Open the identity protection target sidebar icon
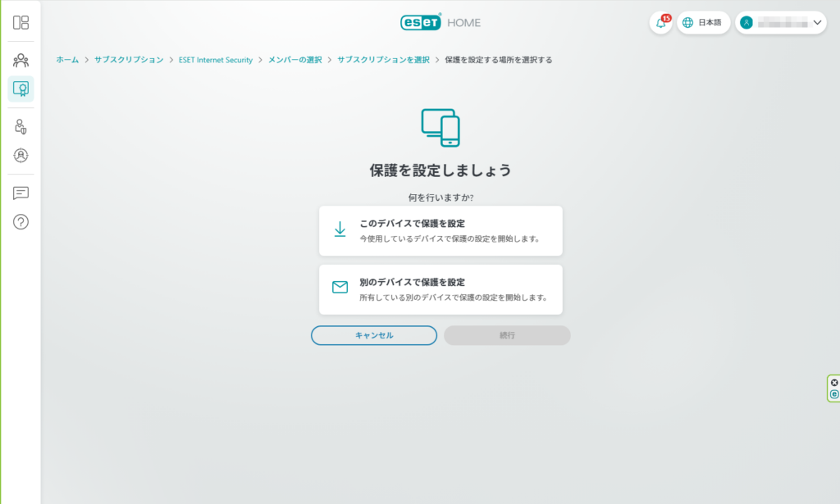The height and width of the screenshot is (504, 840). tap(21, 155)
